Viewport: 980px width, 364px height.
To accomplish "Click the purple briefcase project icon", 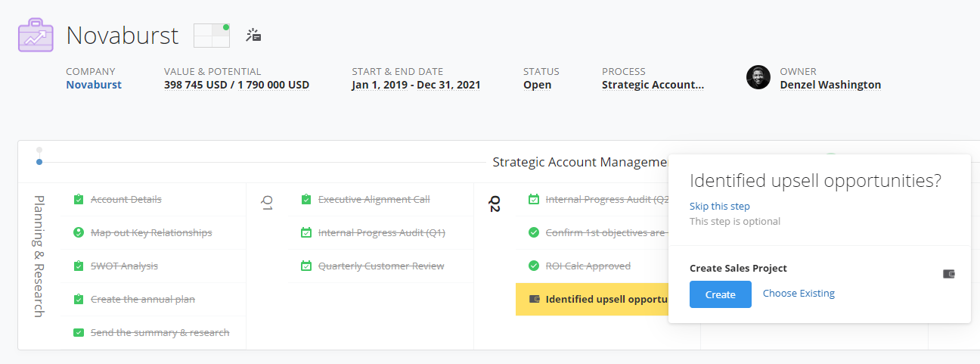I will pyautogui.click(x=36, y=36).
